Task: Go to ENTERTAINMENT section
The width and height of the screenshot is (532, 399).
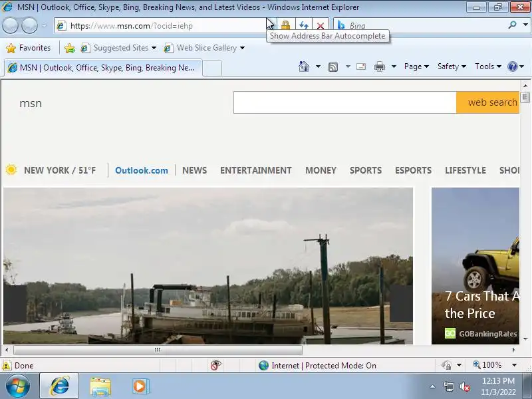Action: click(256, 170)
